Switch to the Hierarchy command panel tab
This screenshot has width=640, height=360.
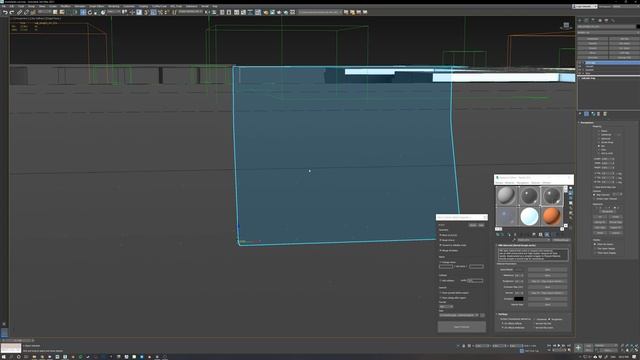pyautogui.click(x=593, y=20)
